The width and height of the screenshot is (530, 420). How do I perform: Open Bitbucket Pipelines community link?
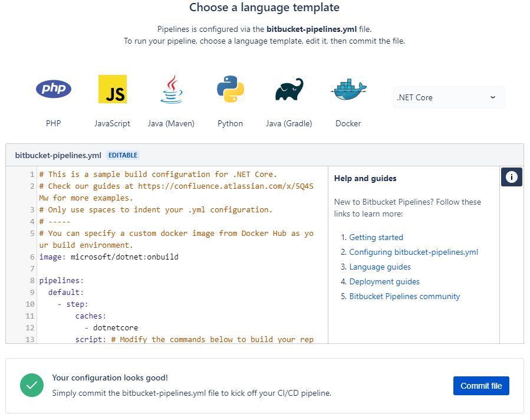404,296
